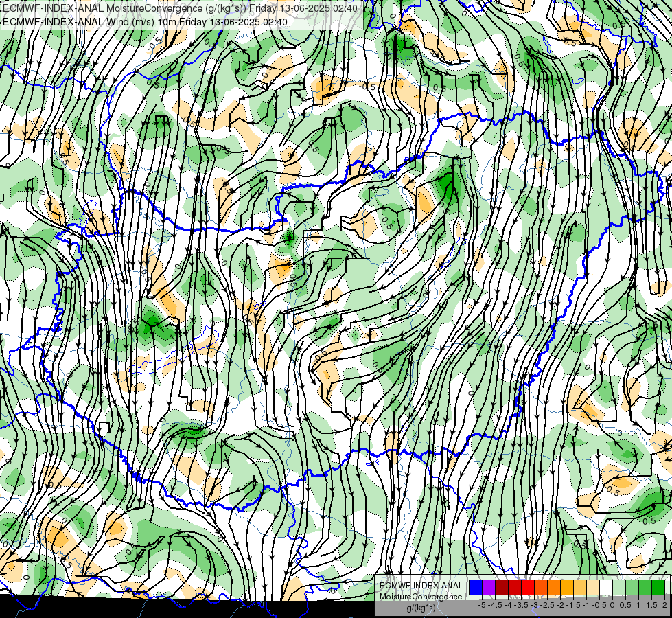Click the '2' legend tick value
This screenshot has width=672, height=618.
click(664, 605)
